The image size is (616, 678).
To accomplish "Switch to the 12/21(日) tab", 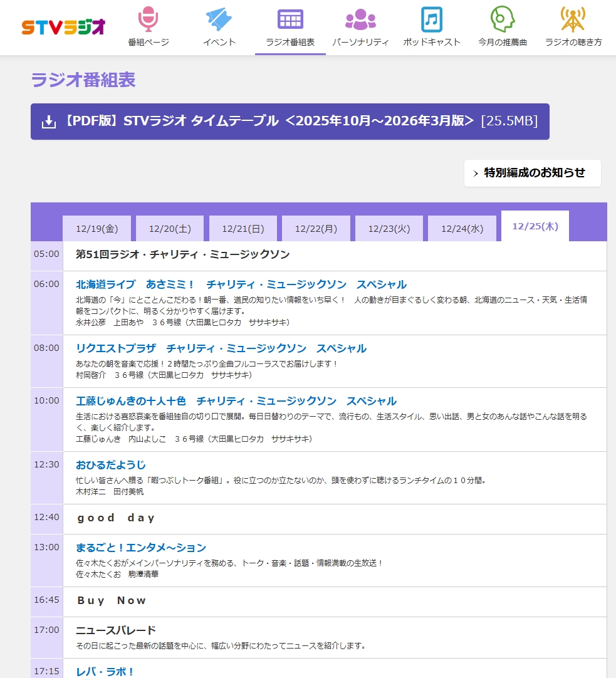I will click(243, 229).
